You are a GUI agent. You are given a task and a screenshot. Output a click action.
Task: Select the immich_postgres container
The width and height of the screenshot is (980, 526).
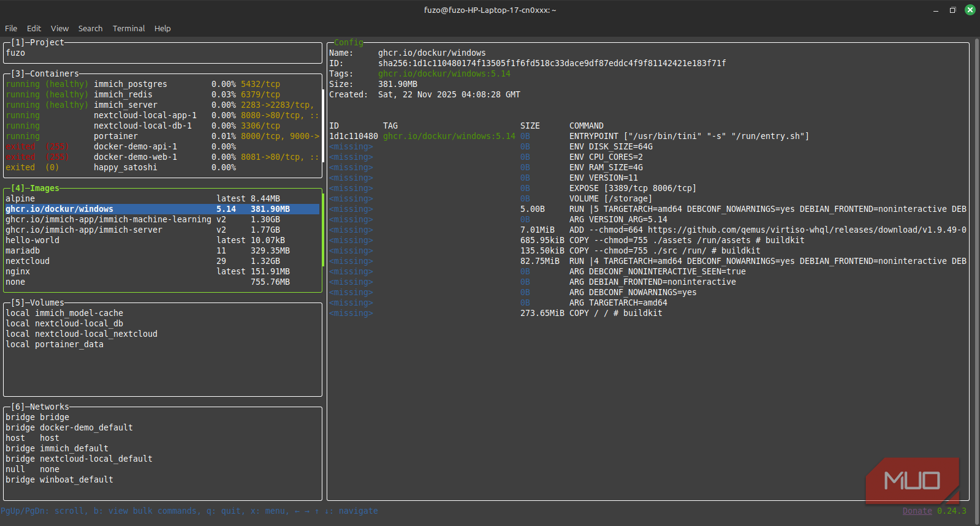(162, 84)
